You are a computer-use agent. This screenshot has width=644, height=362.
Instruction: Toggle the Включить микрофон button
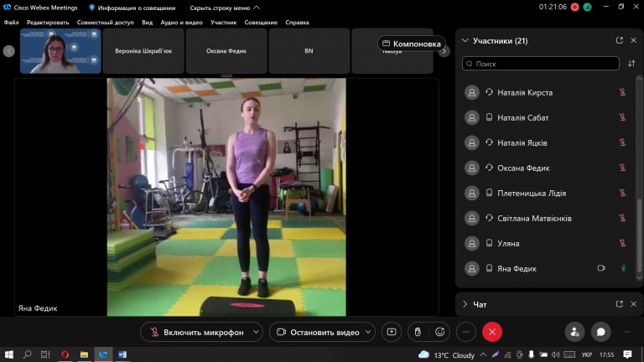[x=196, y=332]
